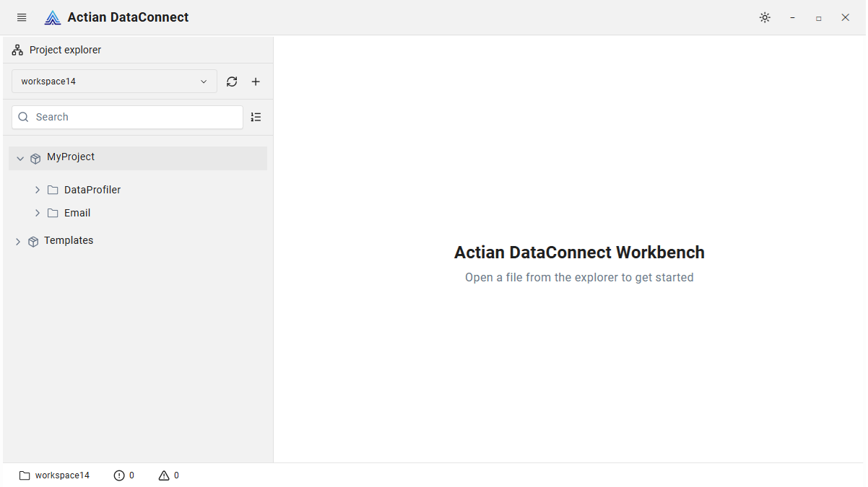Screen dimensions: 868x487
Task: Click the search magnifier icon
Action: pos(23,117)
